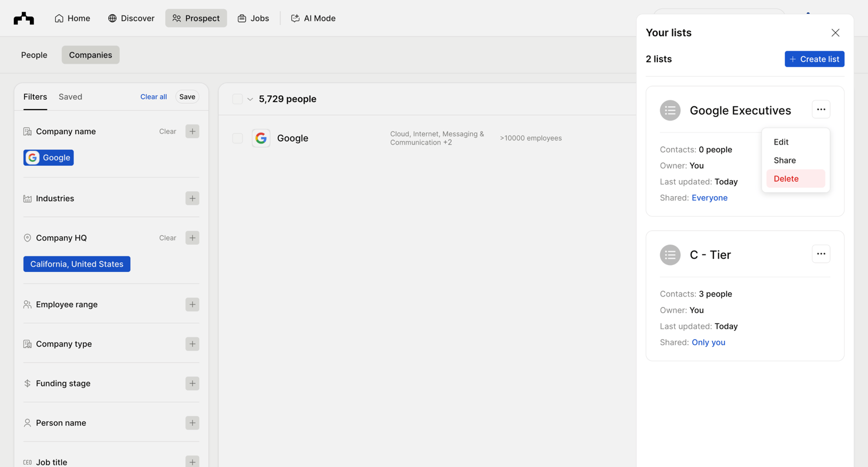Open the Saved filters tab
This screenshot has width=868, height=467.
click(x=71, y=97)
